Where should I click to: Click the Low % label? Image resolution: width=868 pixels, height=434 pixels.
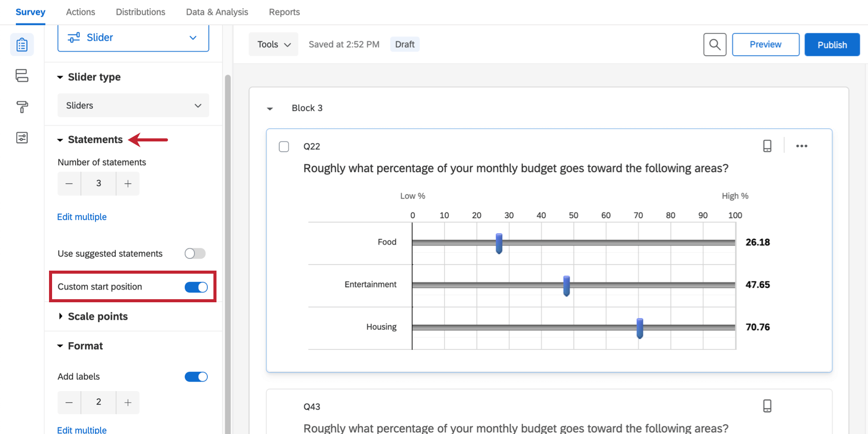point(413,196)
